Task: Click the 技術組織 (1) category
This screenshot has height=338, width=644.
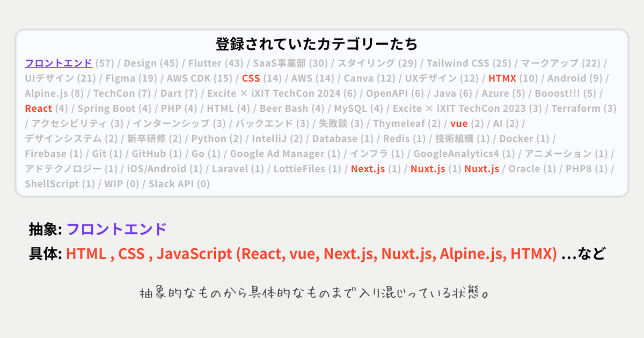Action: (x=463, y=139)
